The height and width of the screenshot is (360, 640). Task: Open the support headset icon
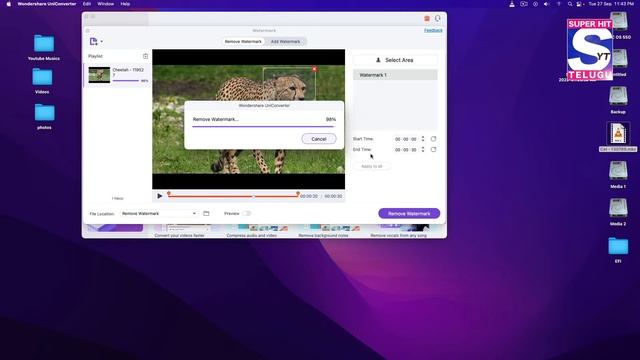438,18
